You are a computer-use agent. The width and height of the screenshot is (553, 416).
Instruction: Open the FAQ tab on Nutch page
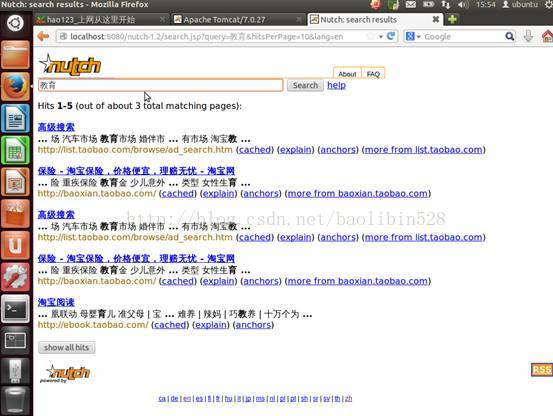373,74
